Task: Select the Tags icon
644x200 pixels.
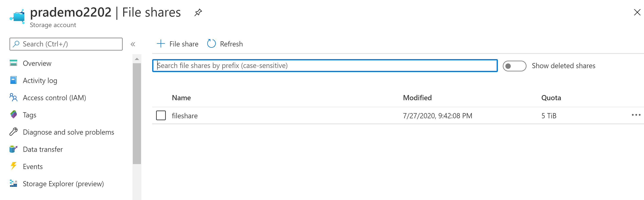Action: coord(14,114)
